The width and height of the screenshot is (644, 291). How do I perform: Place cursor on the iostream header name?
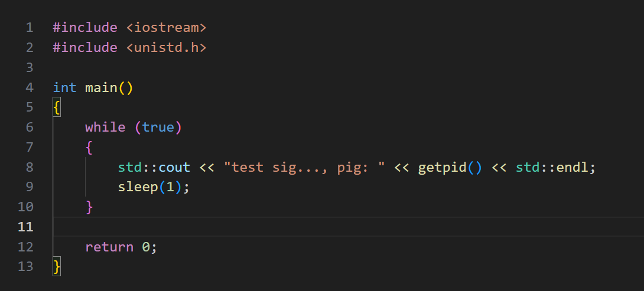(x=167, y=28)
